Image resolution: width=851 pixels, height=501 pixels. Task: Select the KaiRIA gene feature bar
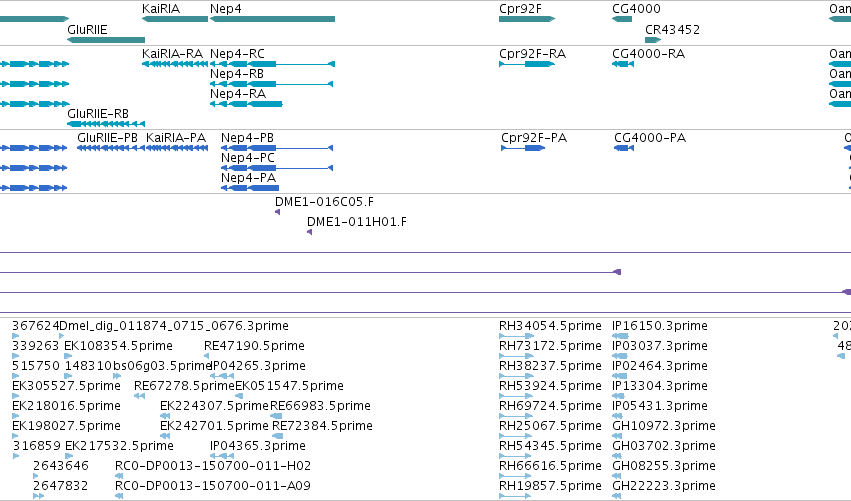[x=175, y=19]
